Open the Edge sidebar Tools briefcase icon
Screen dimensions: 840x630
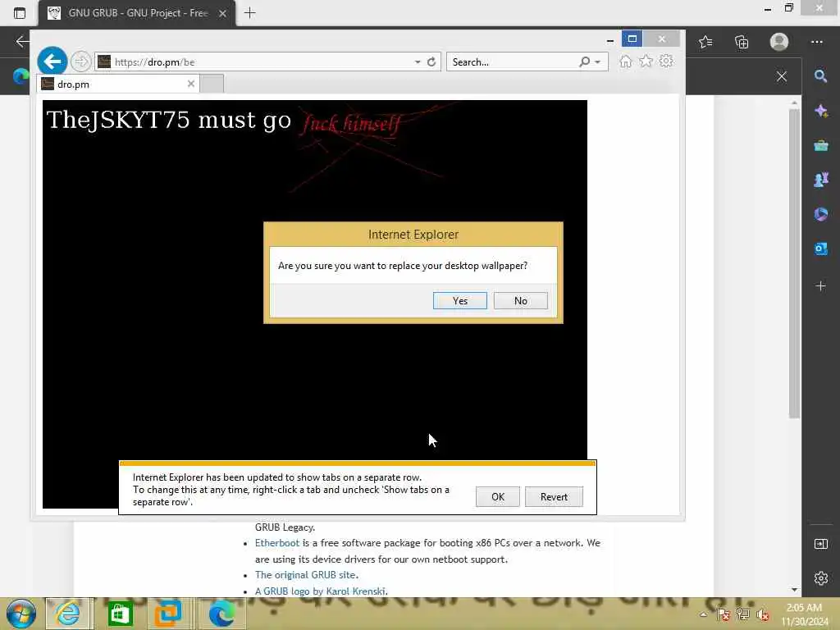[820, 146]
